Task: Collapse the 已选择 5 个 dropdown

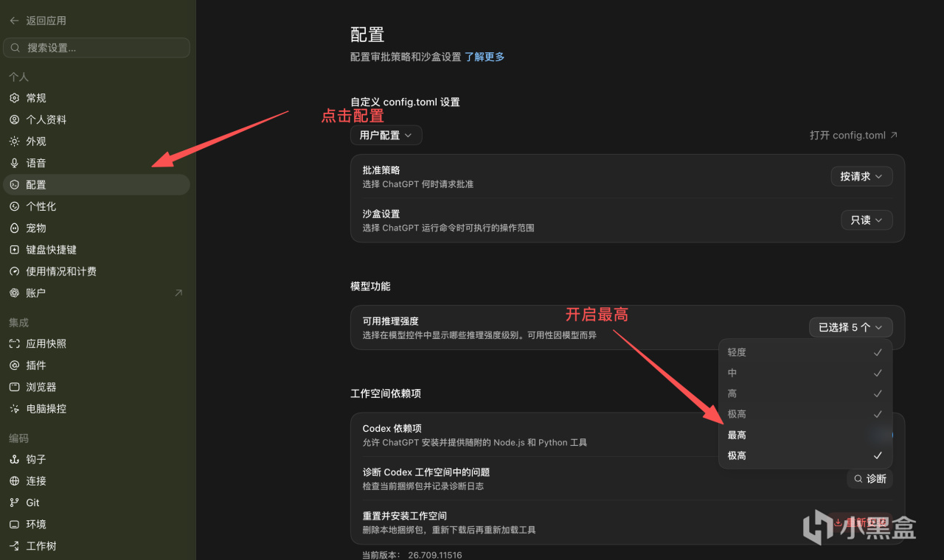Action: (x=851, y=327)
